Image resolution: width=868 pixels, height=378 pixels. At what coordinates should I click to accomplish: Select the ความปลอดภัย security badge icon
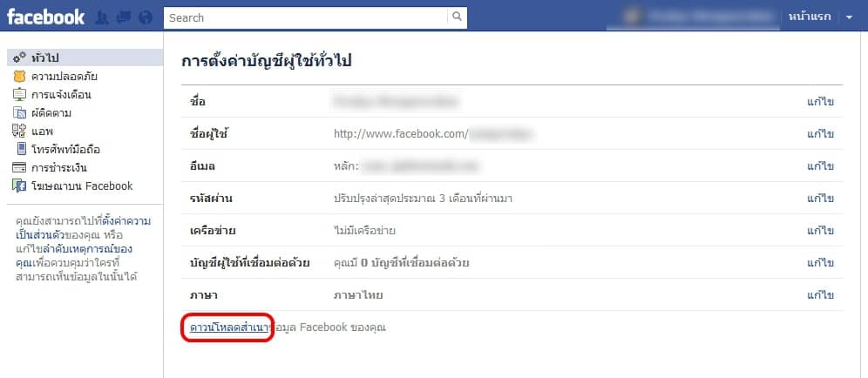pos(19,77)
